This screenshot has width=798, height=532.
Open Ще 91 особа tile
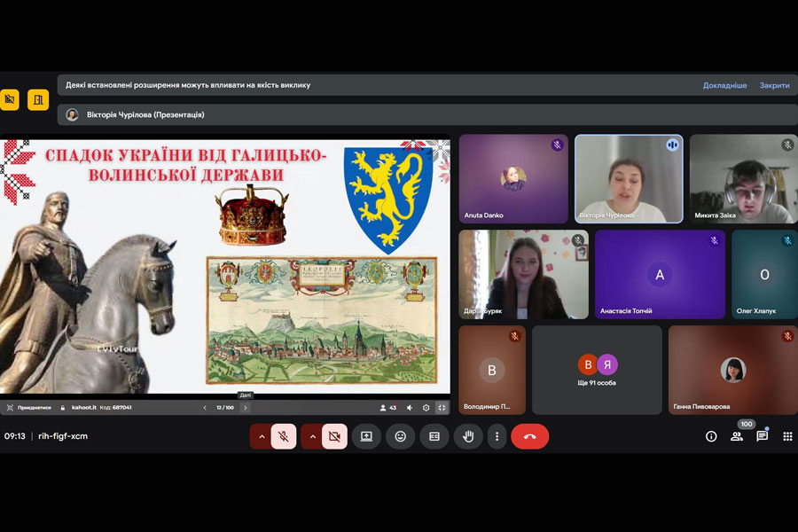(x=597, y=370)
